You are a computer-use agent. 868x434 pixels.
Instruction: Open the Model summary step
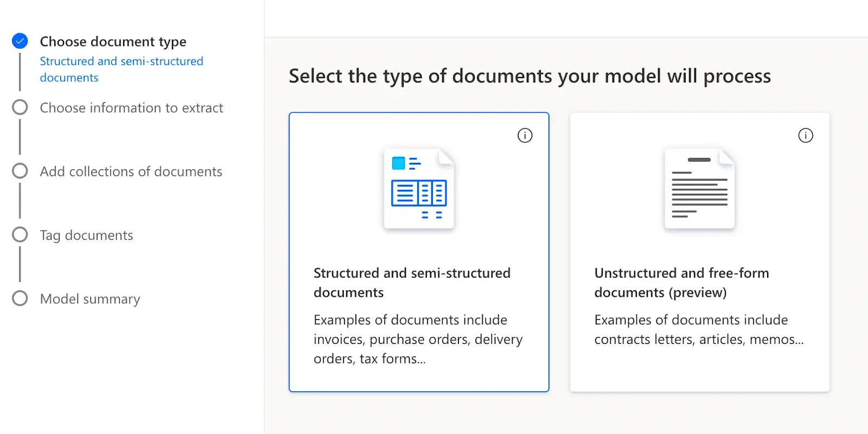(x=90, y=299)
